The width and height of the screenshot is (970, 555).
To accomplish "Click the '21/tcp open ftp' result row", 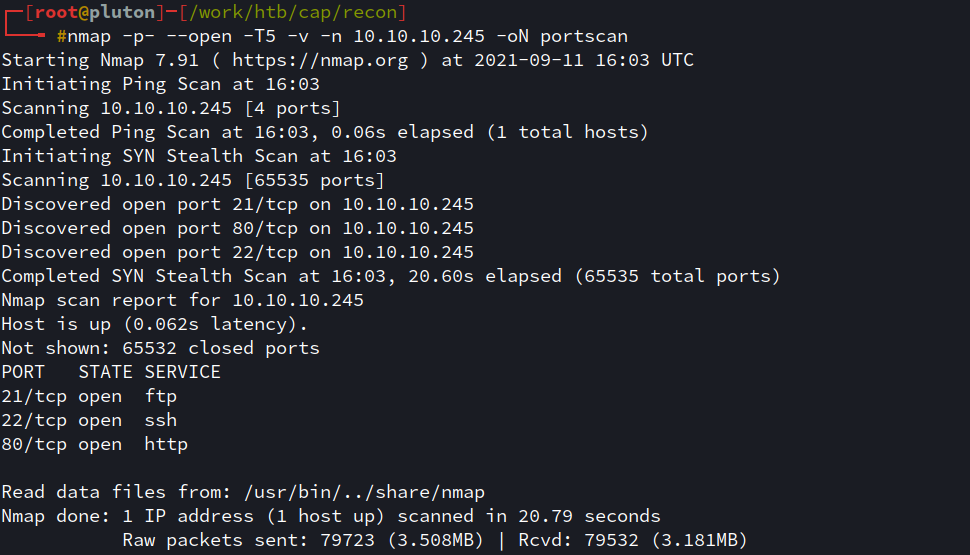I will tap(89, 397).
